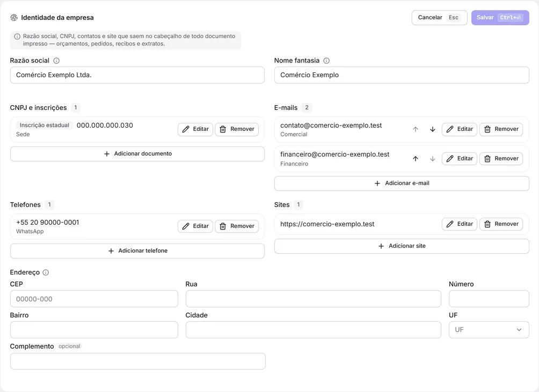The height and width of the screenshot is (392, 539).
Task: Remove the financeiro@comercio-exemplo.test e-mail
Action: (x=501, y=159)
